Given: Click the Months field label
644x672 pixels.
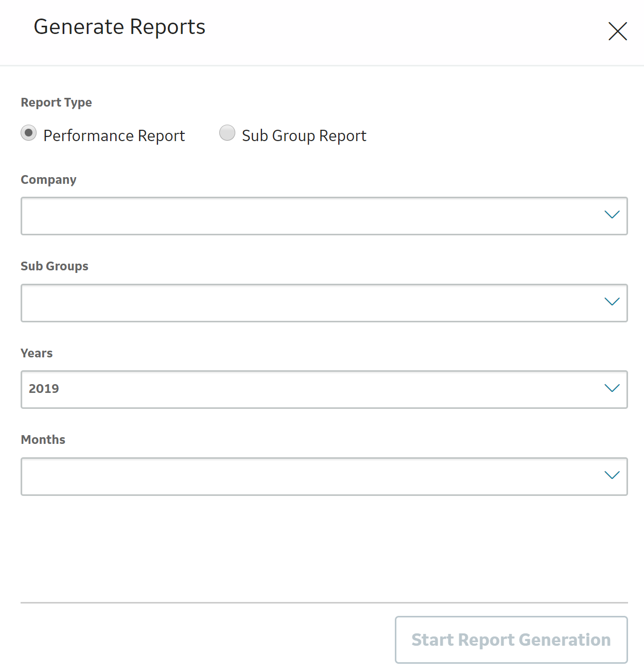Looking at the screenshot, I should [43, 440].
